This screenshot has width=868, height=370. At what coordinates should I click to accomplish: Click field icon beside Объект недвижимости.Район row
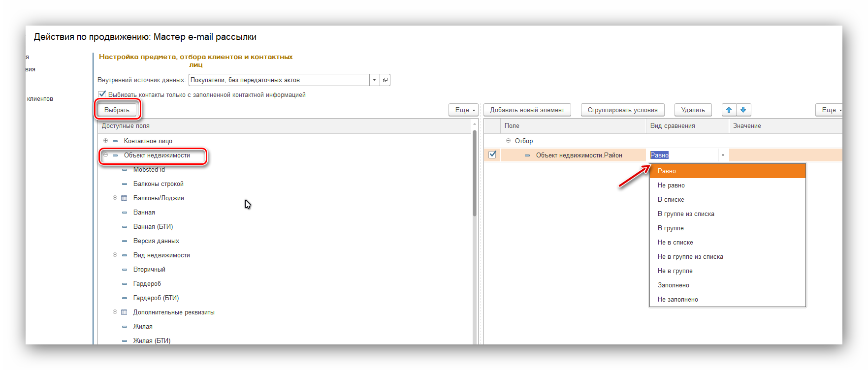[527, 155]
